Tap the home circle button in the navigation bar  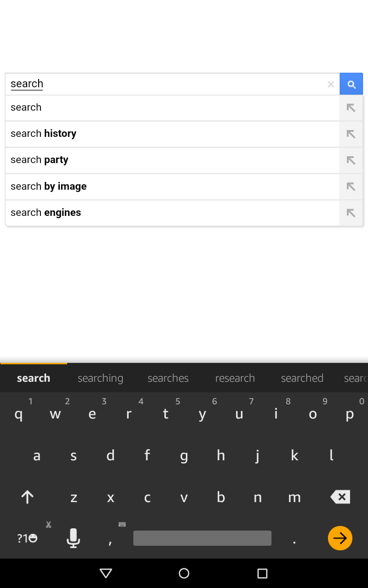(x=184, y=573)
